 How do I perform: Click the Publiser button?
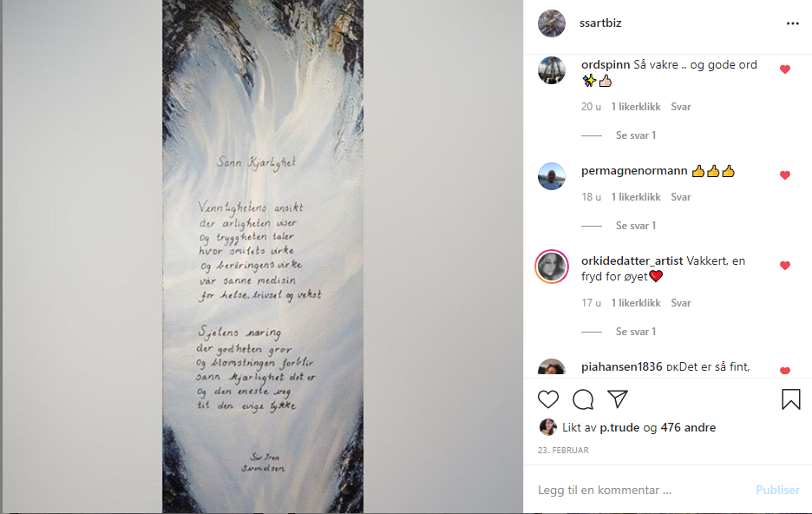click(777, 491)
